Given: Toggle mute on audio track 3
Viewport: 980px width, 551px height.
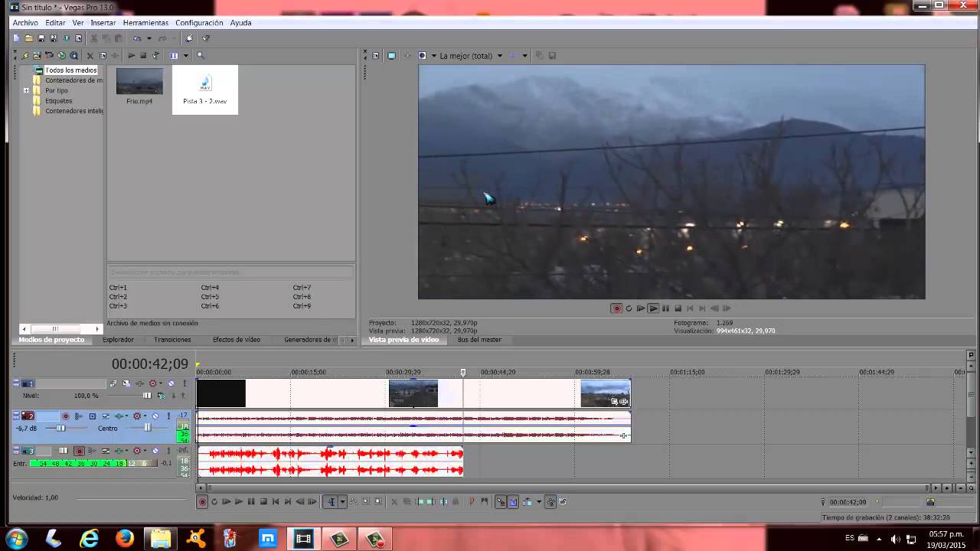Looking at the screenshot, I should click(155, 451).
